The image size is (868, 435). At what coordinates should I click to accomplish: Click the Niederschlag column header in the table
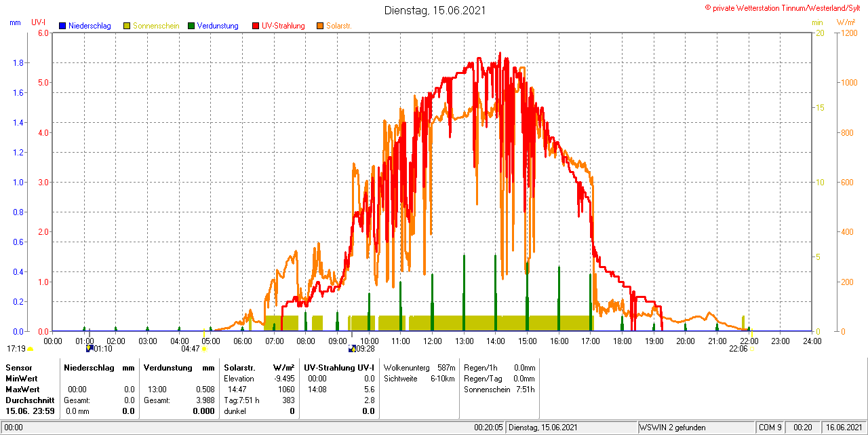(90, 367)
